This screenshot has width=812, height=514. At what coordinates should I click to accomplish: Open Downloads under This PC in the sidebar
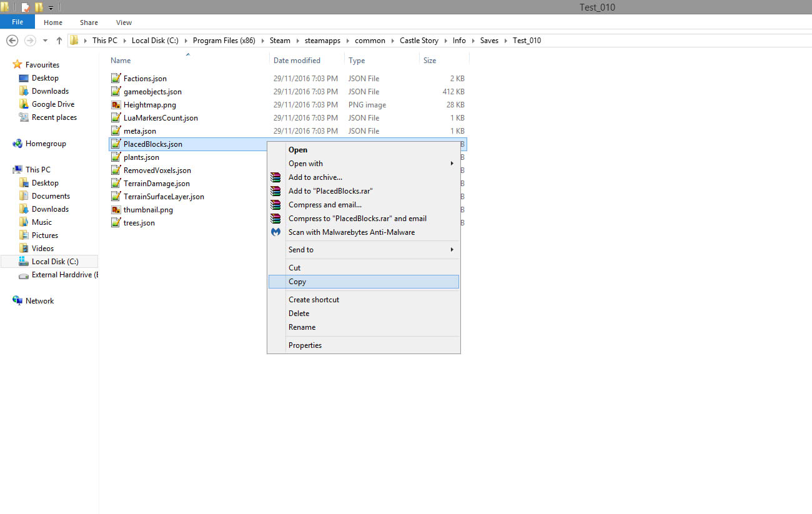click(x=50, y=209)
